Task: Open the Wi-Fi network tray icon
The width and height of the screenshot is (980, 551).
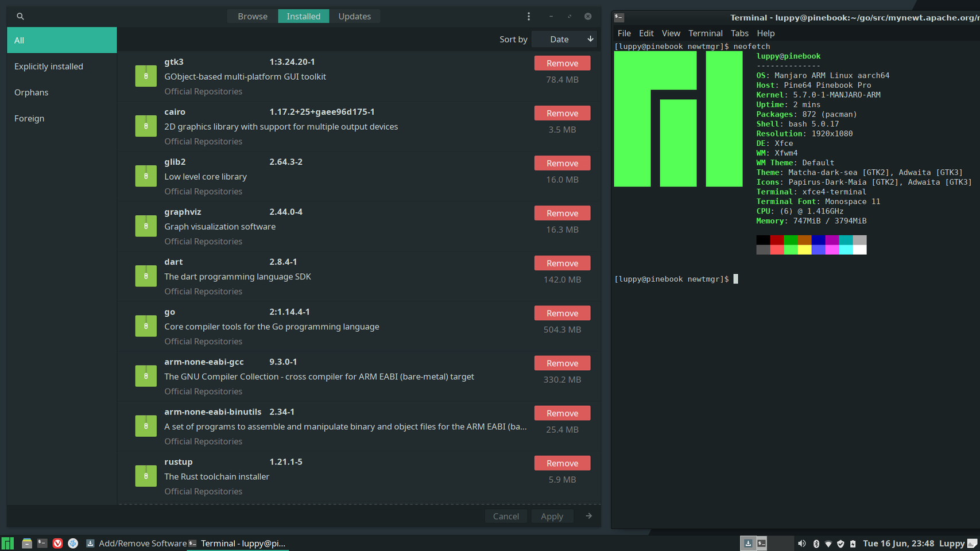Action: tap(828, 544)
